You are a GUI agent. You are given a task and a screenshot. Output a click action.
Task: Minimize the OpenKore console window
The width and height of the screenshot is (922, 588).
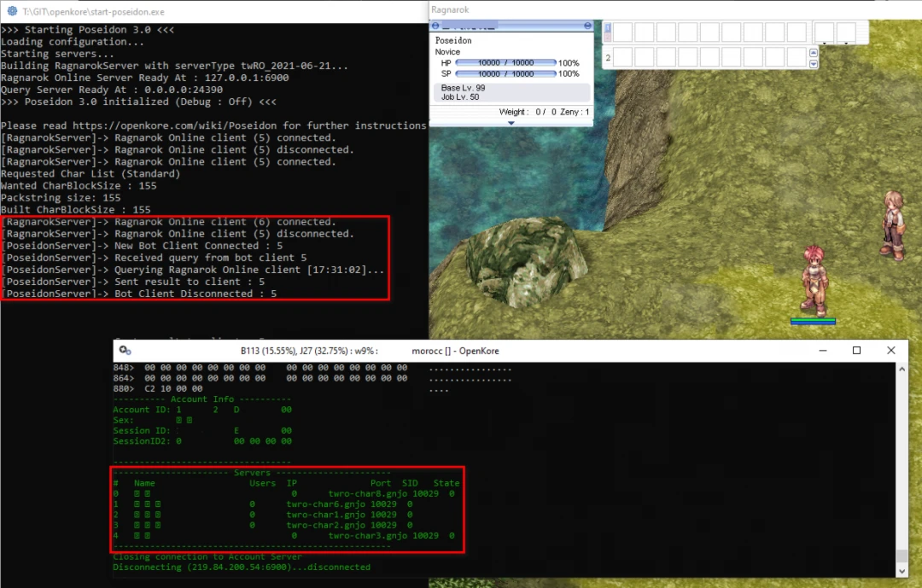point(822,351)
